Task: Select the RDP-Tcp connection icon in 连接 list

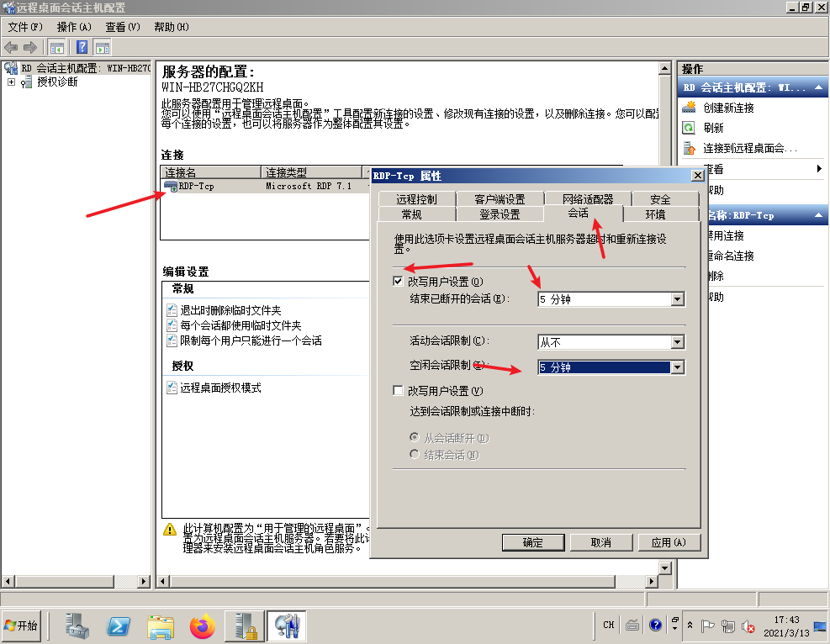Action: pos(178,185)
